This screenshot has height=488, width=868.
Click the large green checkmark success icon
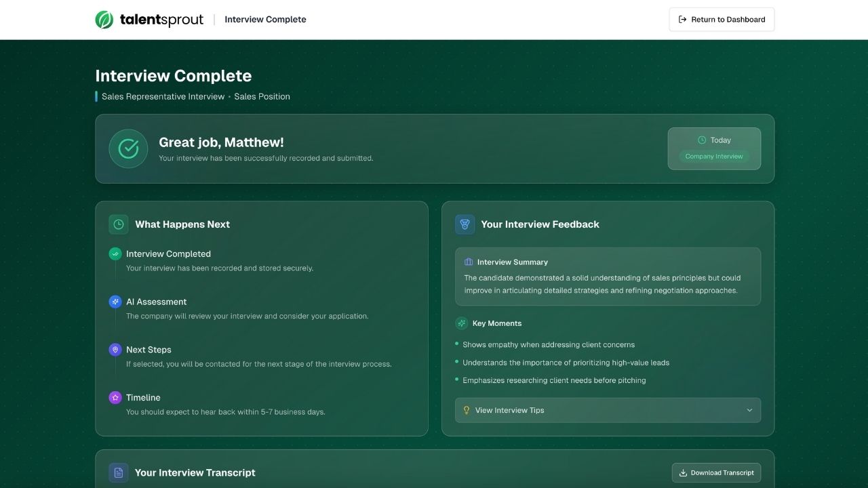[128, 148]
